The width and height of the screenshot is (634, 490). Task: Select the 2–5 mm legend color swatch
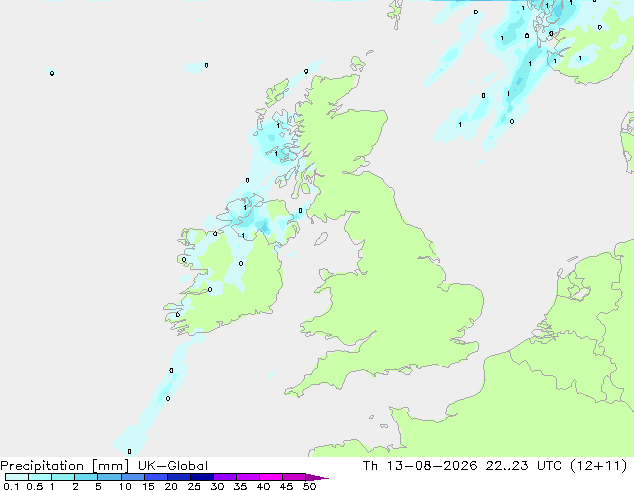click(86, 477)
